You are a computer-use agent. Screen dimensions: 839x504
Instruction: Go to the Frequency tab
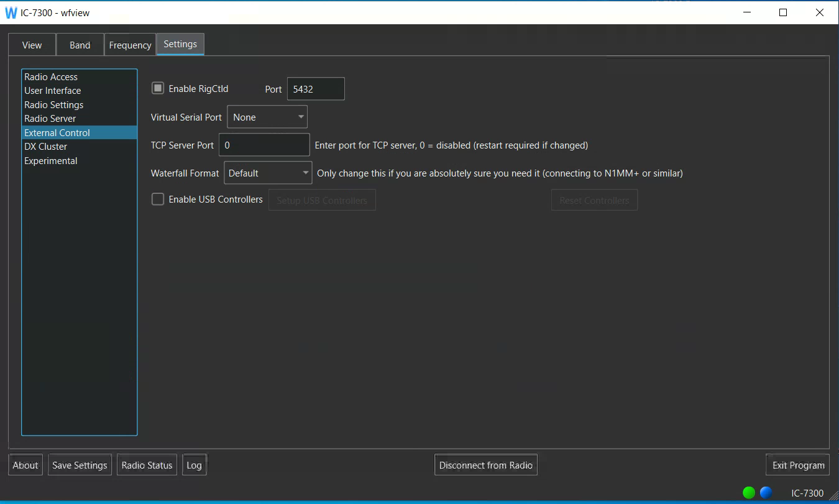coord(130,45)
